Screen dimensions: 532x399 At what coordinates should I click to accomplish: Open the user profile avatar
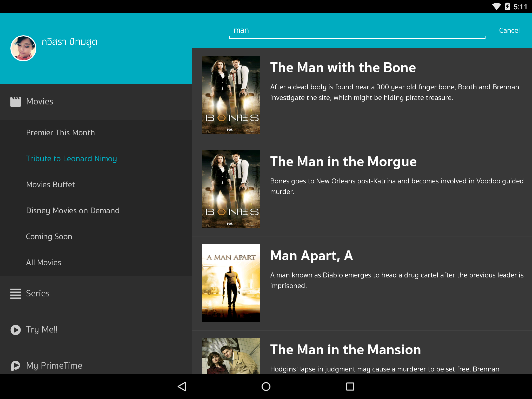pyautogui.click(x=23, y=48)
